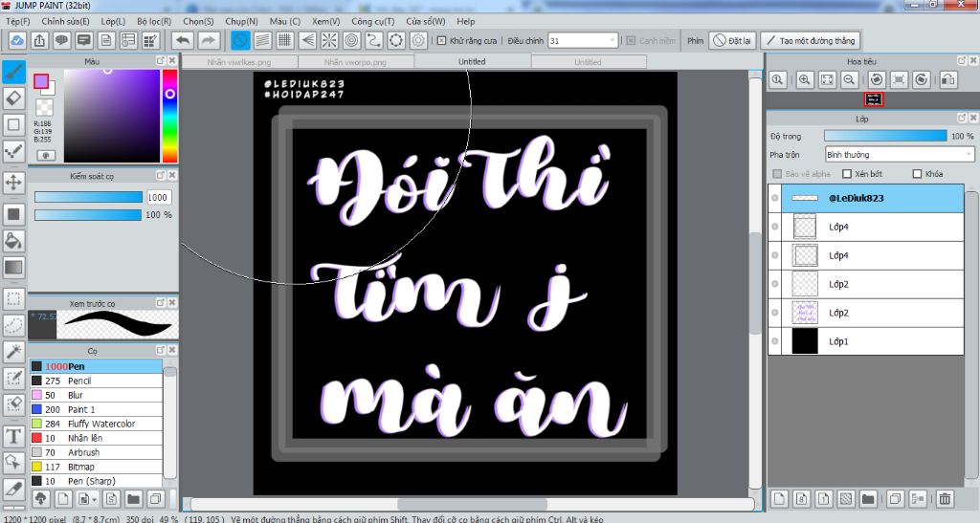Select the Fluffy Watercolor brush
The image size is (980, 523).
click(x=97, y=424)
